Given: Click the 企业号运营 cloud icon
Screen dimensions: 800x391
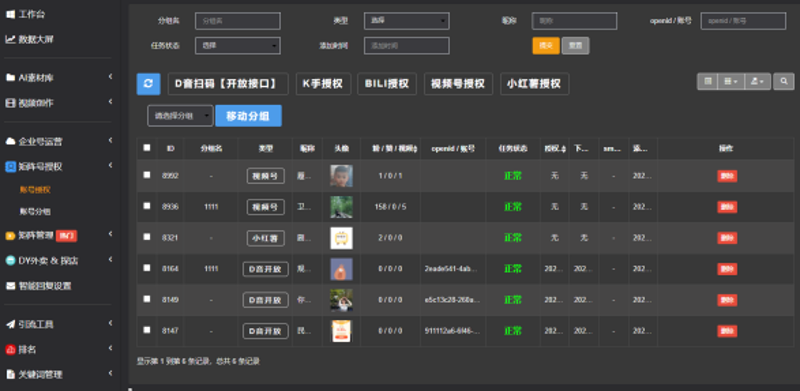Looking at the screenshot, I should tap(10, 141).
